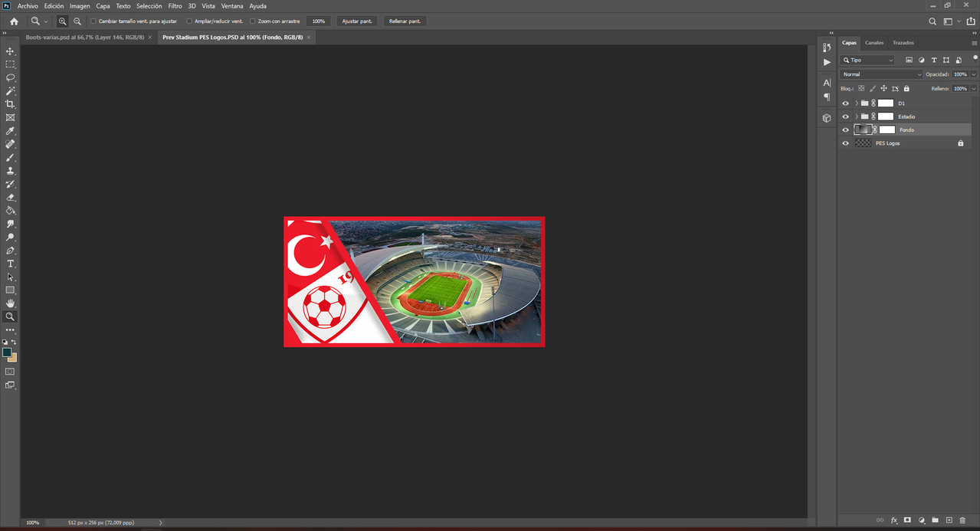Select the Dodge tool

pos(10,237)
